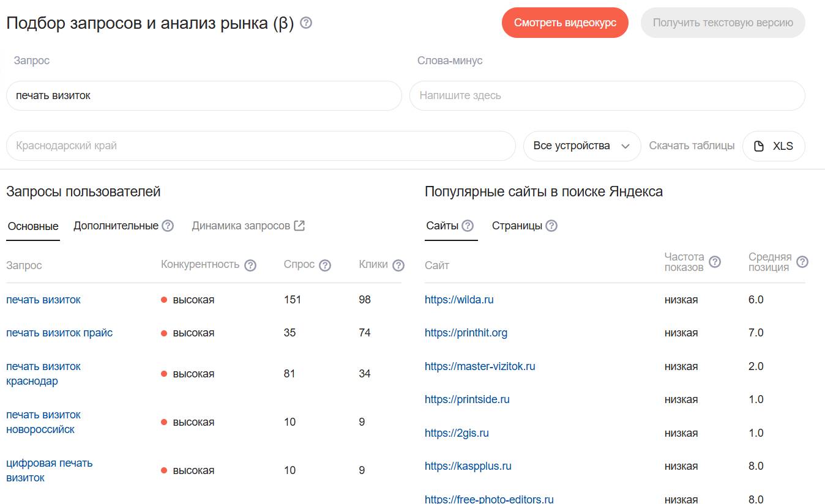Click help icon next to Спрос column
The width and height of the screenshot is (825, 504).
point(325,265)
